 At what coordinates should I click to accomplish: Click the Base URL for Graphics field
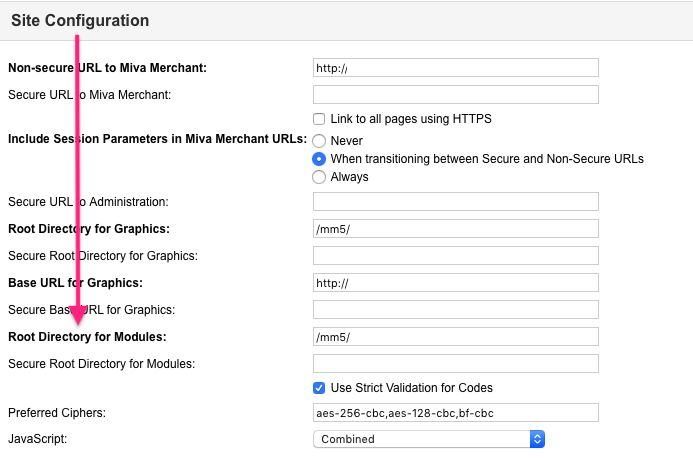coord(456,282)
